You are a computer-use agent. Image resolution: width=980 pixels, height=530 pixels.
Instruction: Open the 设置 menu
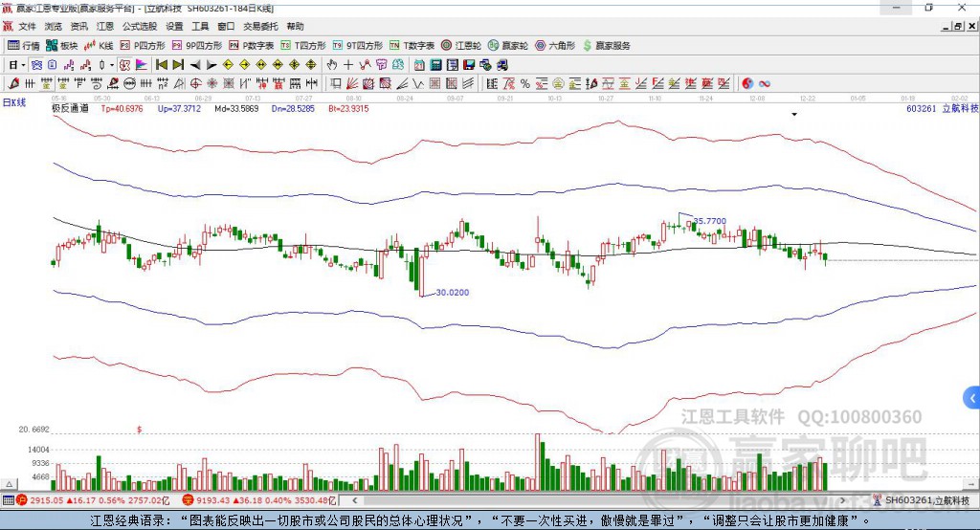tap(174, 26)
